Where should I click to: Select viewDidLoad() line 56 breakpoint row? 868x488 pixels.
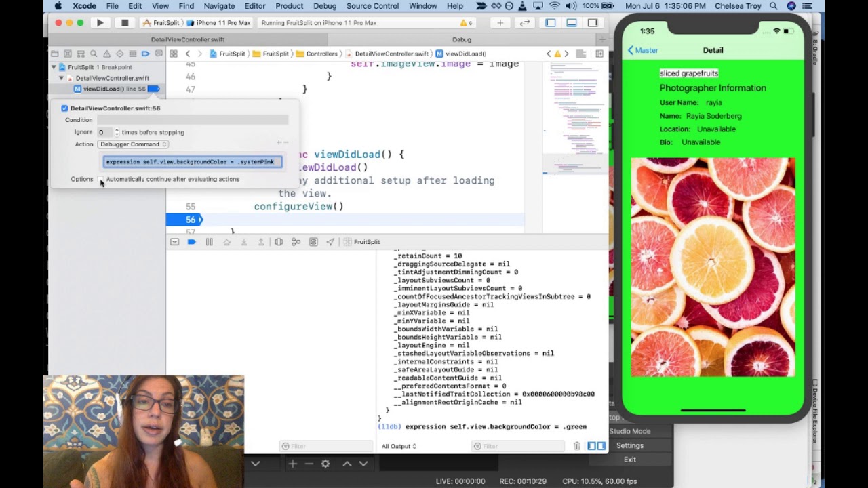click(x=107, y=89)
